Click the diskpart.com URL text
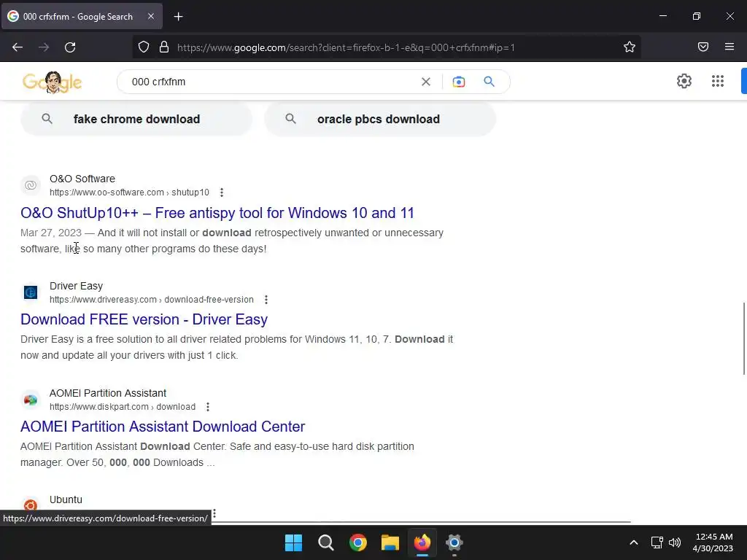Viewport: 747px width, 560px height. 123,407
